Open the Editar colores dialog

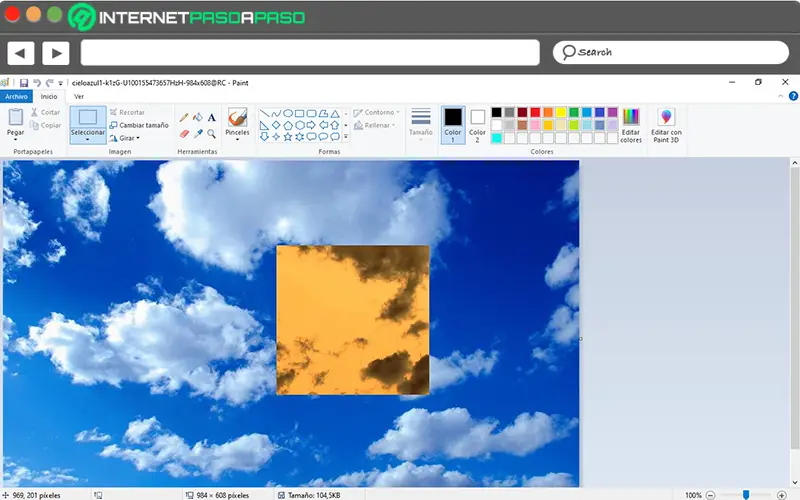coord(631,126)
